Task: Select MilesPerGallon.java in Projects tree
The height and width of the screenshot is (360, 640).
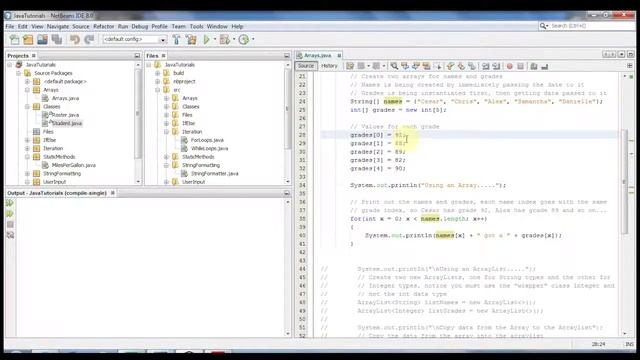Action: coord(73,165)
